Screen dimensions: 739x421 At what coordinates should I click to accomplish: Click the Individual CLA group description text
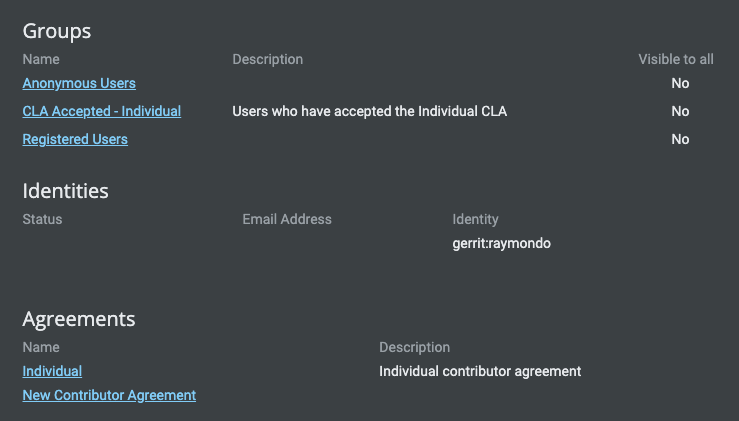(370, 111)
